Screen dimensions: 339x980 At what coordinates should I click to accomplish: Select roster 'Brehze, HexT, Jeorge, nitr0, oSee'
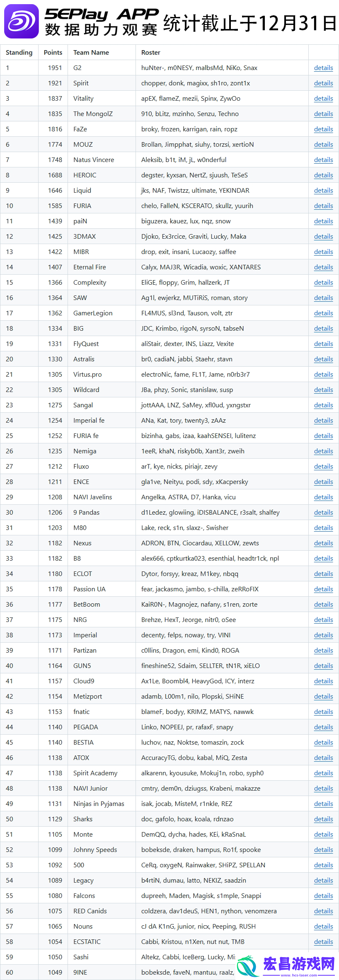coord(189,620)
